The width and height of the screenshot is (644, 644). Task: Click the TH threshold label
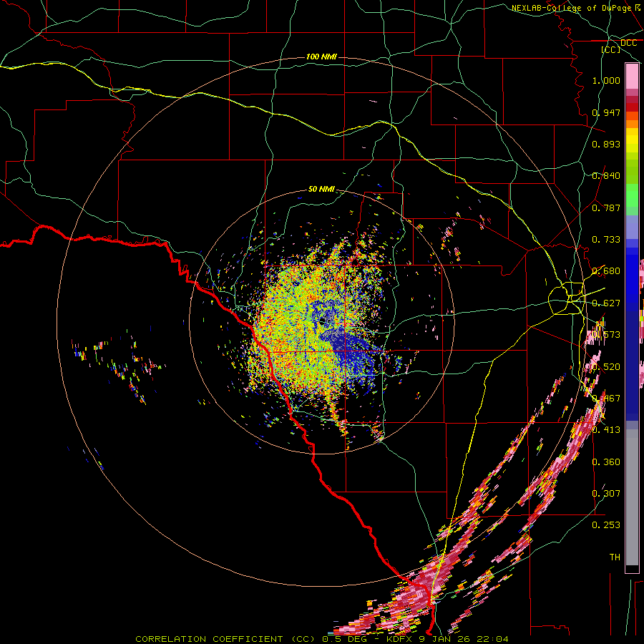coord(615,557)
